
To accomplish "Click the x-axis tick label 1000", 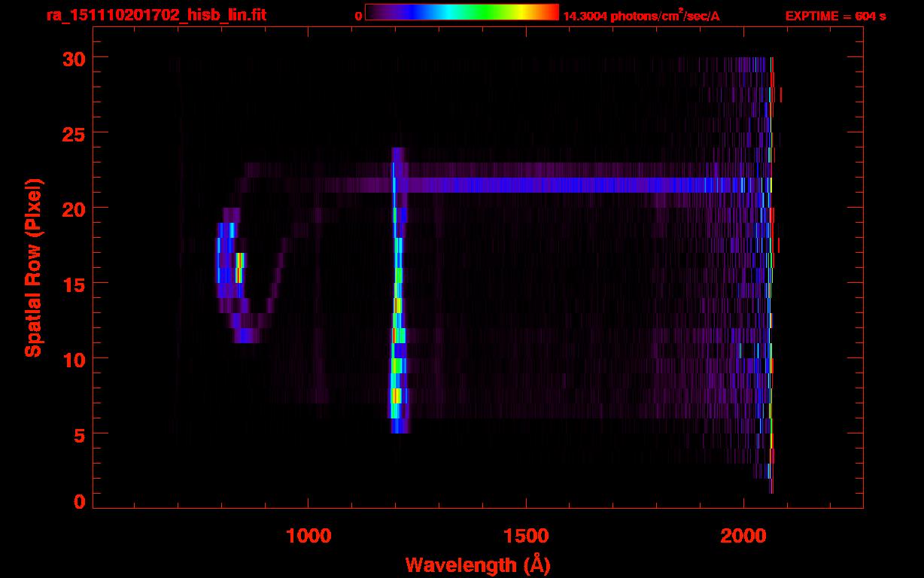I will [309, 535].
